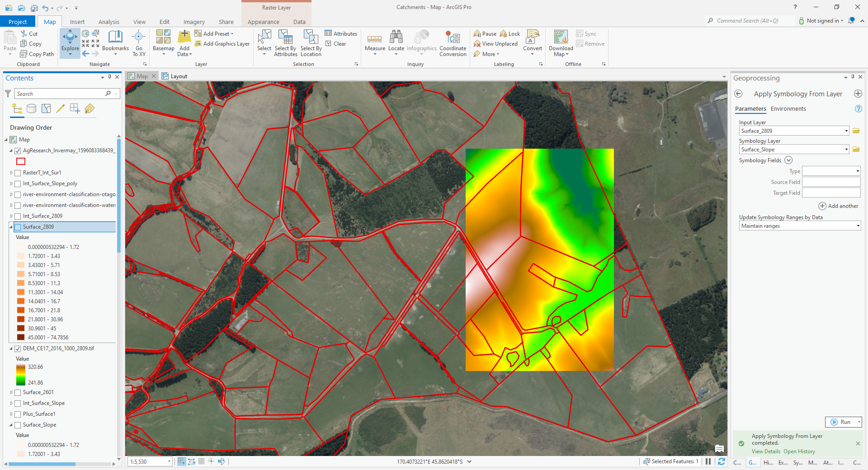
Task: Click the AgResearch layer symbol swatch
Action: click(20, 161)
